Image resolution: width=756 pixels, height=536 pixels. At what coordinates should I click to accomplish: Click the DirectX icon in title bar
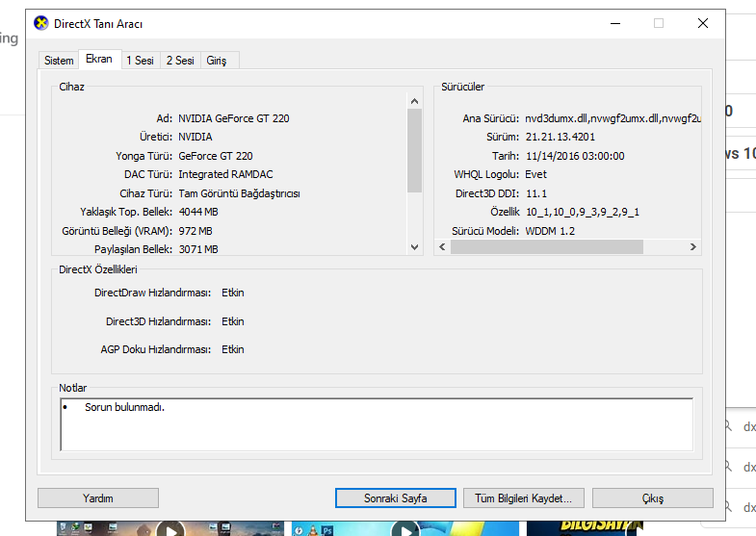[x=41, y=23]
